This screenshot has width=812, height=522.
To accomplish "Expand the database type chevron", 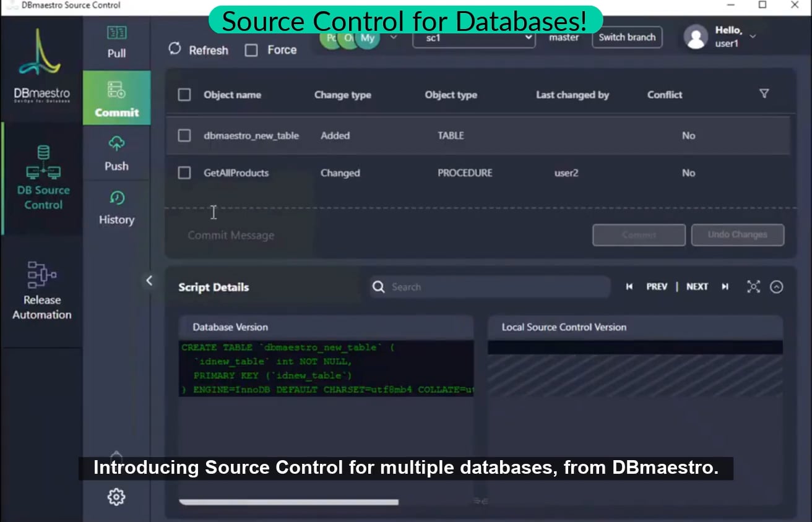I will point(394,38).
